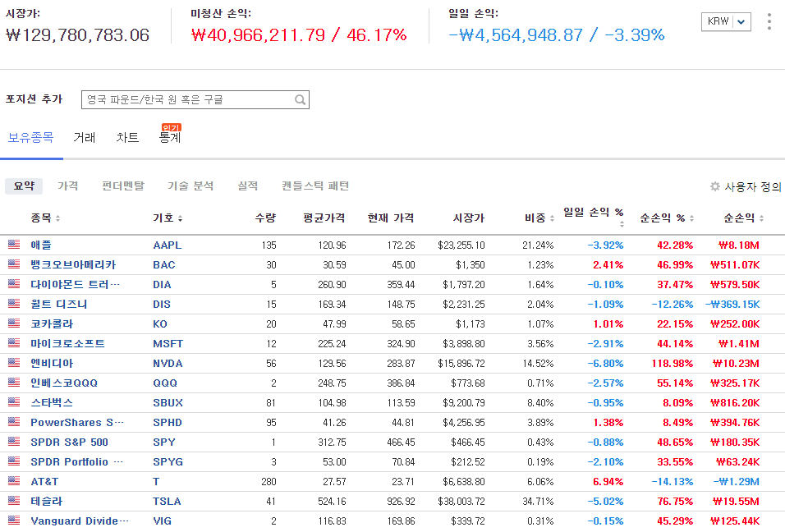Click the customize gear icon

[x=715, y=186]
